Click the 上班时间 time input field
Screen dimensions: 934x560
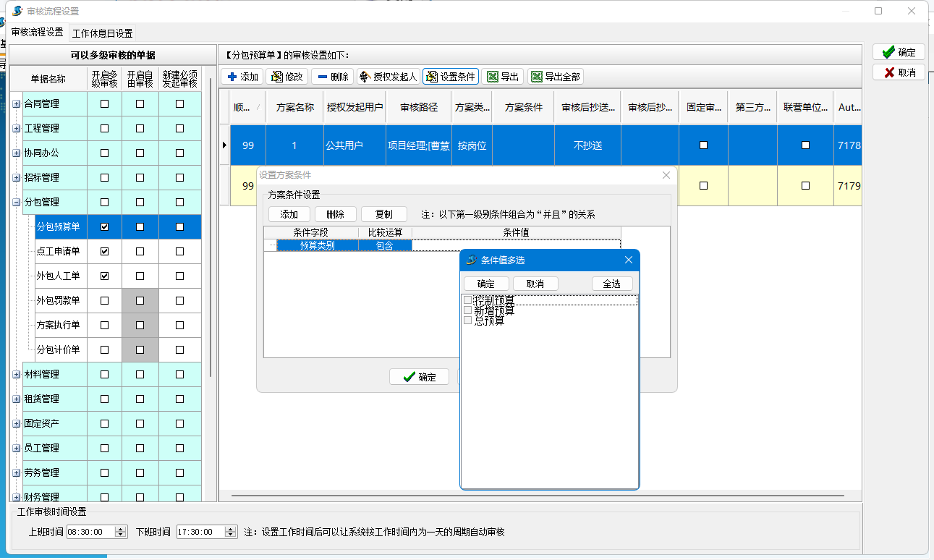tap(90, 532)
